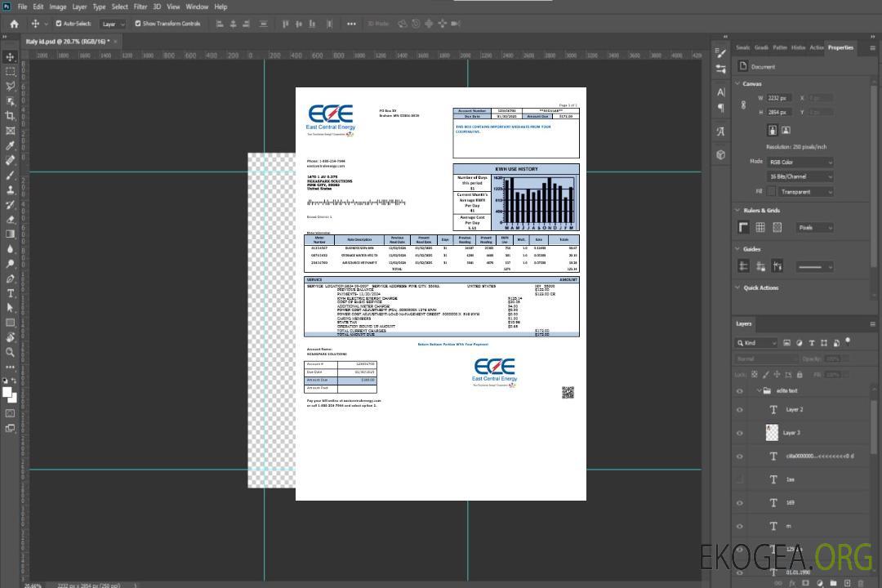Select the Eyedropper tool
Screen dimensions: 882x588
point(10,145)
